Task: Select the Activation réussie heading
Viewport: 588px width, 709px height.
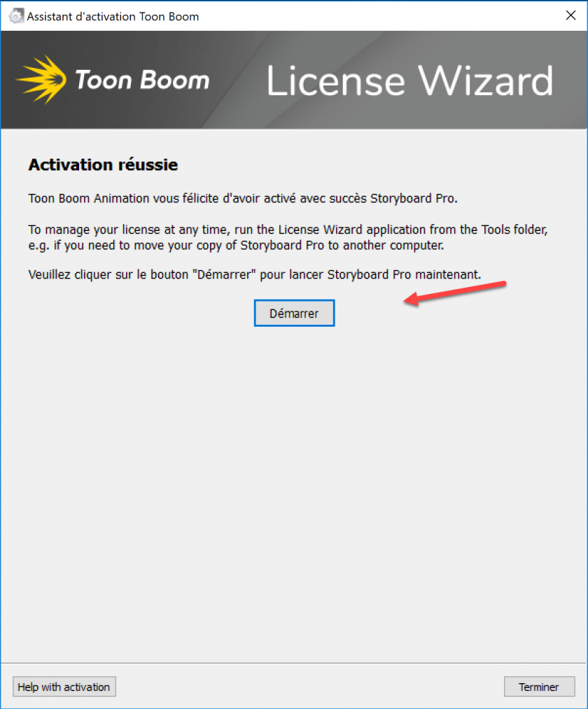Action: pyautogui.click(x=103, y=164)
